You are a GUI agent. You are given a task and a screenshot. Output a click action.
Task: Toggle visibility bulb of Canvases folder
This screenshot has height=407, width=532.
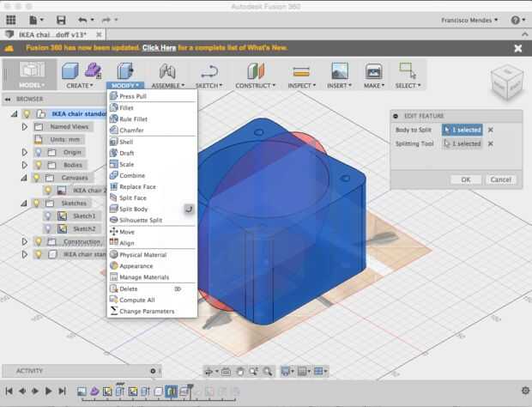point(36,178)
